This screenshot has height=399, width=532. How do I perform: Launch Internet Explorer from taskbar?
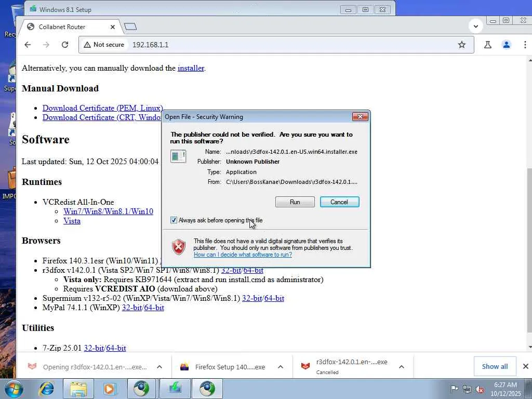coord(47,389)
